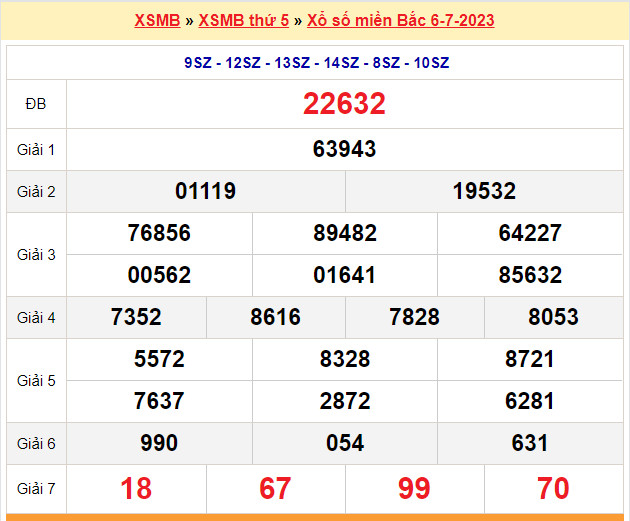Select Giải 4 number 8053
Screen dimensions: 630x521
click(553, 317)
